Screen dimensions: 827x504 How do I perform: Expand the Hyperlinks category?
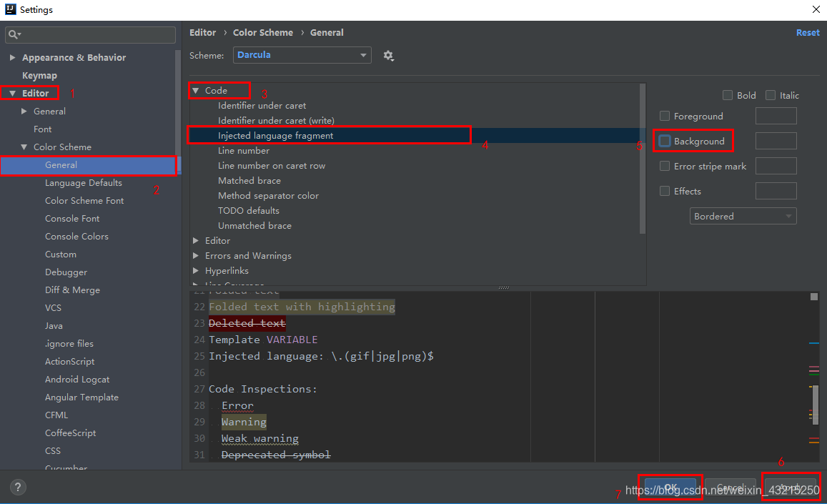[196, 271]
